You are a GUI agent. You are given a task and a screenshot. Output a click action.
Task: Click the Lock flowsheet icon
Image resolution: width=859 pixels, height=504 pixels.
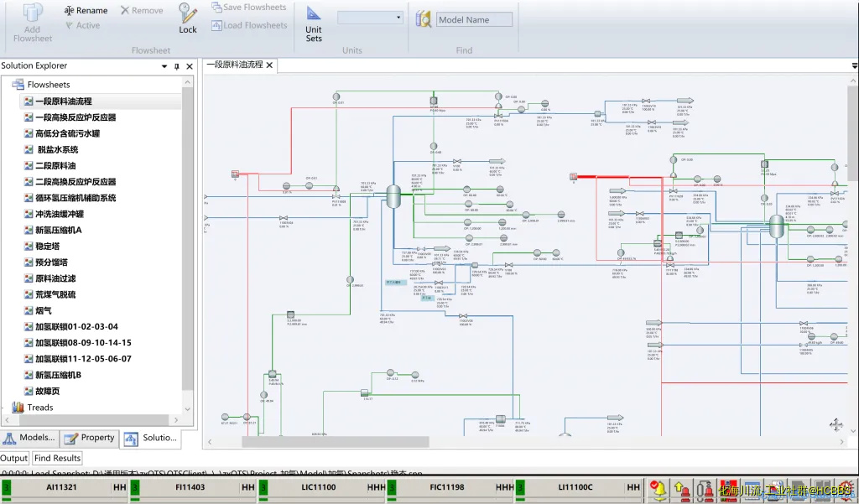(x=188, y=18)
